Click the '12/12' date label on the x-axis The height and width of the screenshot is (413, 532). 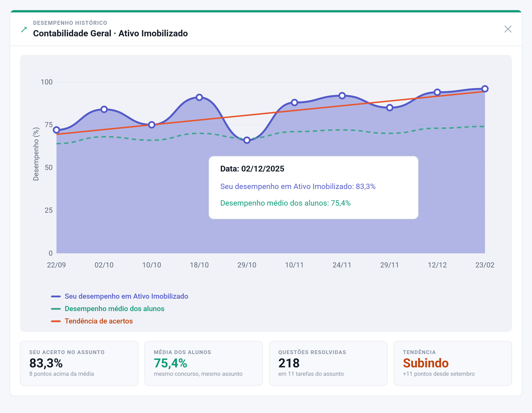click(x=437, y=265)
